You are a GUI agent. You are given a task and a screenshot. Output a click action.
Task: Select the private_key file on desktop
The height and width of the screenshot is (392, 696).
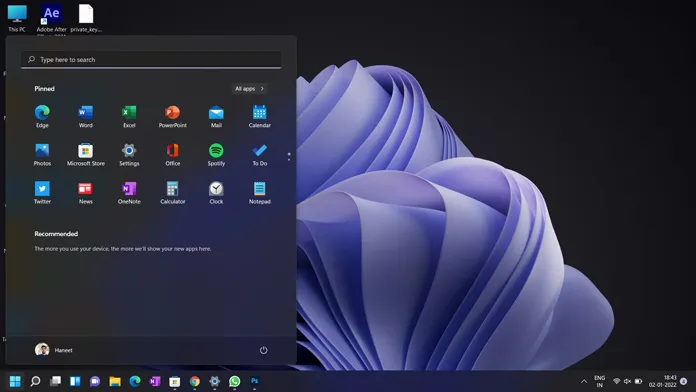[86, 18]
